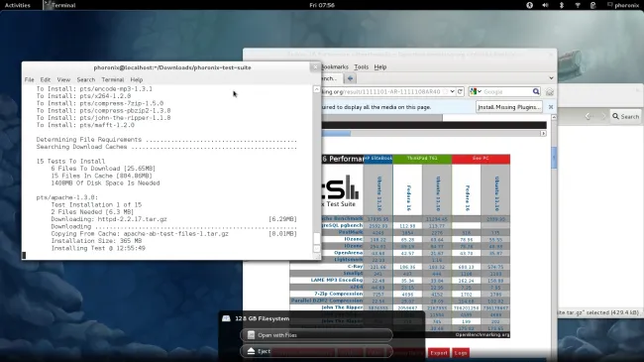This screenshot has width=644, height=362.
Task: Open the phoronix user menu
Action: (x=623, y=5)
